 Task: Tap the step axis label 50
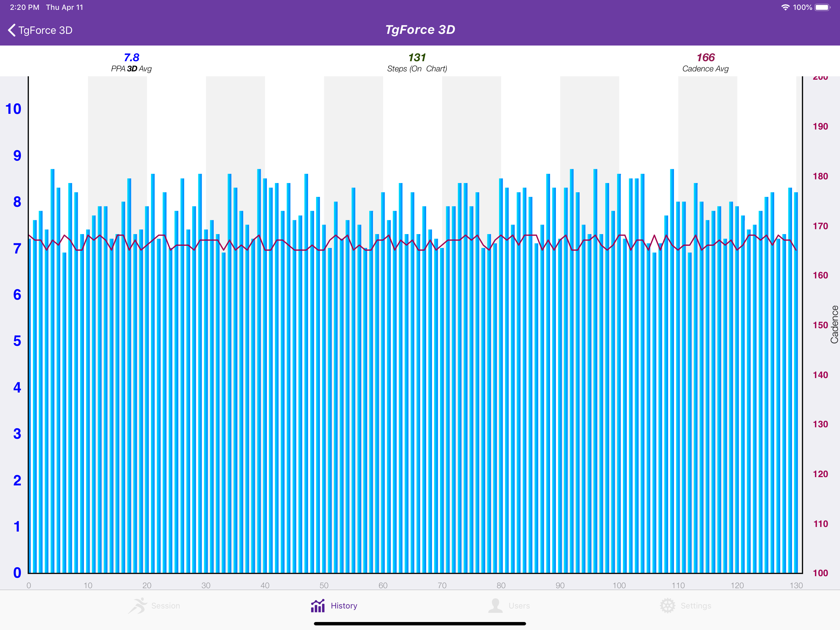click(324, 585)
